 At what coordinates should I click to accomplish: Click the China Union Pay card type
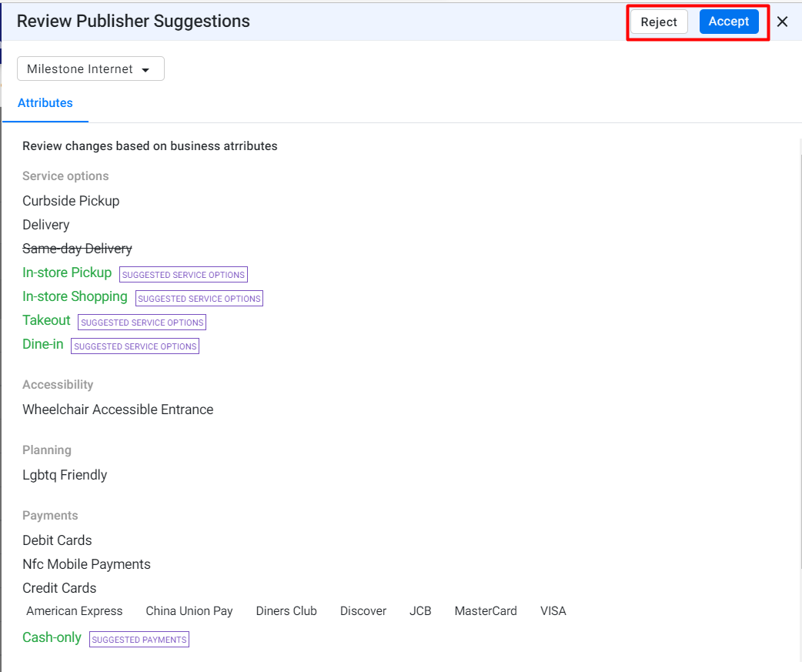pyautogui.click(x=189, y=610)
